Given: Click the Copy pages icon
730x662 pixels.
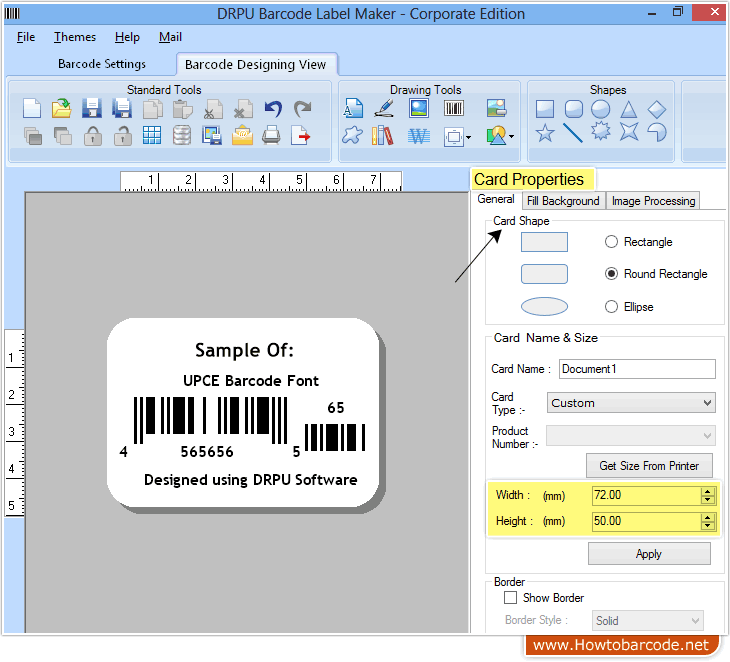Looking at the screenshot, I should click(x=152, y=109).
